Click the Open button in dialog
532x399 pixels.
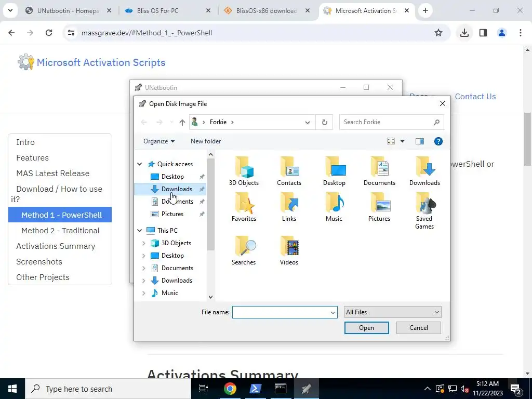point(366,328)
